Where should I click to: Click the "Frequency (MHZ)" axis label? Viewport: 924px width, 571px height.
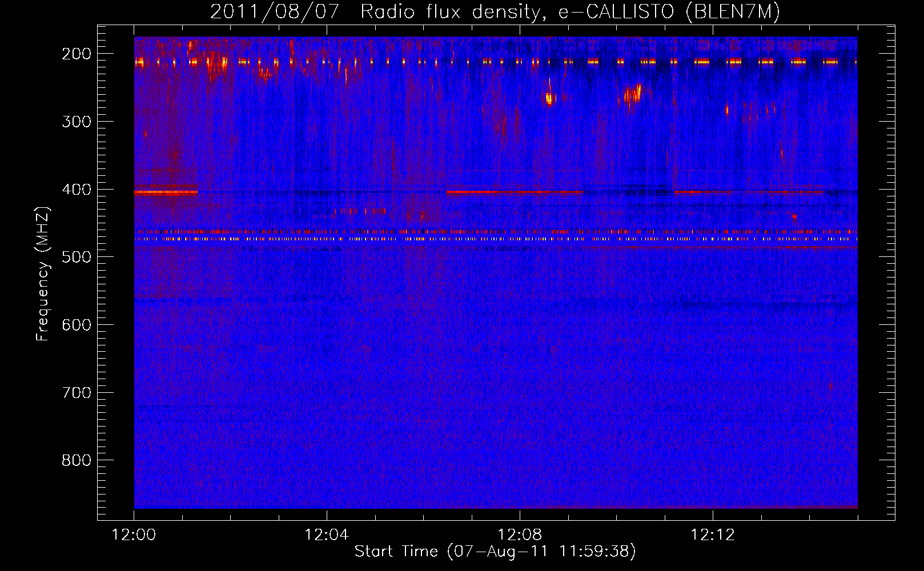(x=43, y=274)
